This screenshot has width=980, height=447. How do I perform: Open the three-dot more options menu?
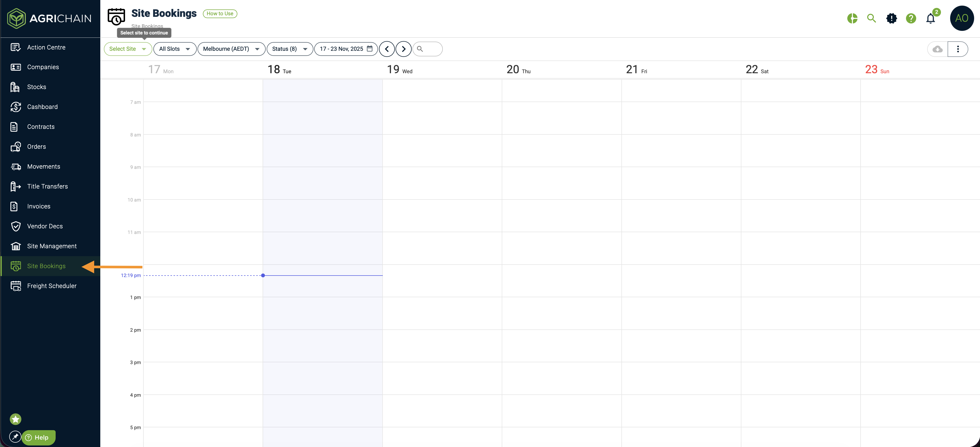pyautogui.click(x=958, y=49)
